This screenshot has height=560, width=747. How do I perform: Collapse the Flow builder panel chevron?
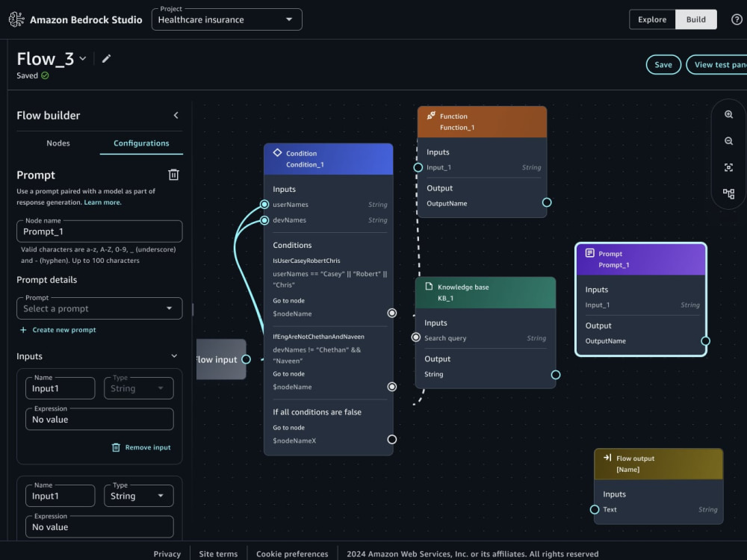click(x=176, y=115)
